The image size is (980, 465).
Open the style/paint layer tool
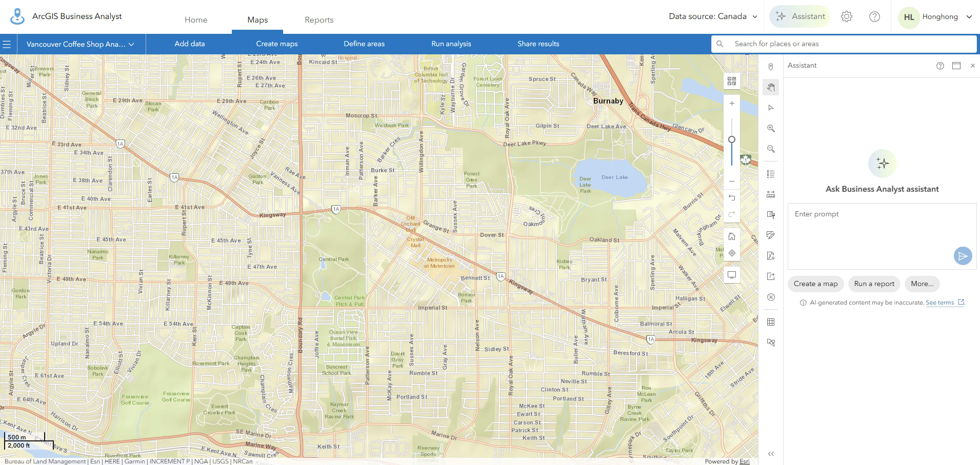pyautogui.click(x=771, y=215)
